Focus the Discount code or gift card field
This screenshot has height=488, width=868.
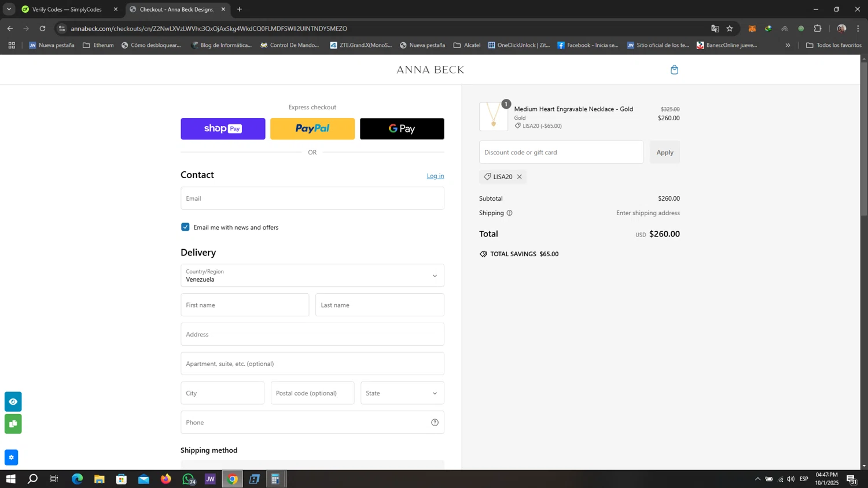pos(561,153)
